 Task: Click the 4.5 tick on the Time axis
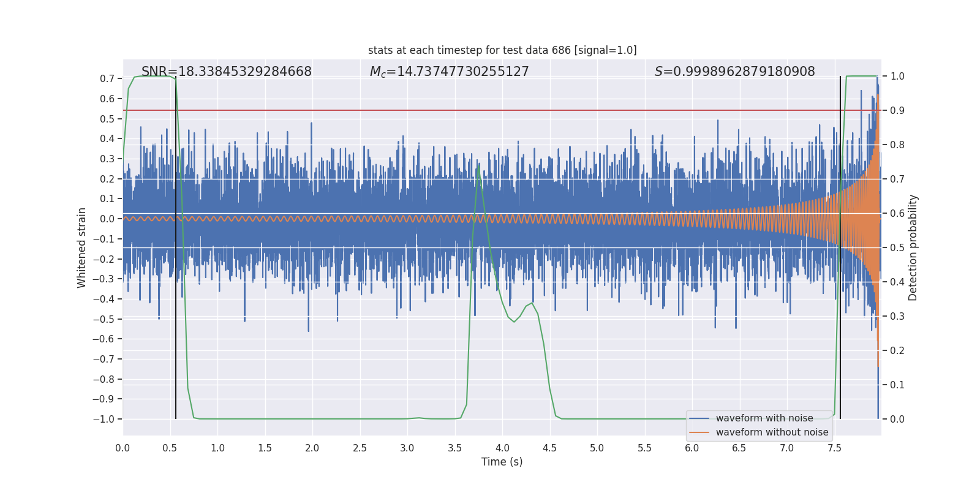coord(550,448)
